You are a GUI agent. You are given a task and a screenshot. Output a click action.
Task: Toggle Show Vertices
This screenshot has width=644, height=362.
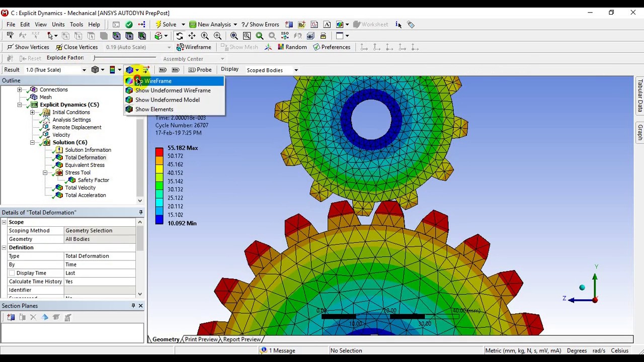28,47
